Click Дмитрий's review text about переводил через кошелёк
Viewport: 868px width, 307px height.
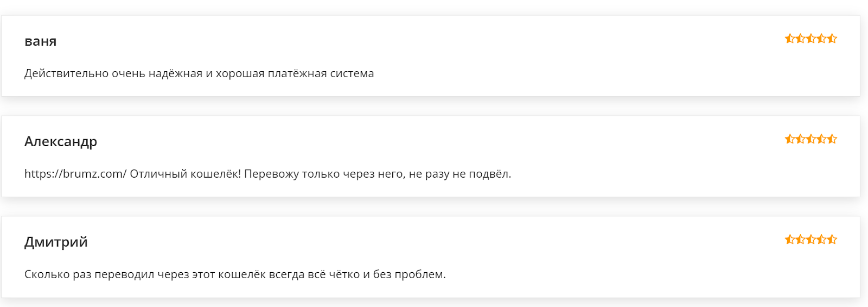[235, 274]
